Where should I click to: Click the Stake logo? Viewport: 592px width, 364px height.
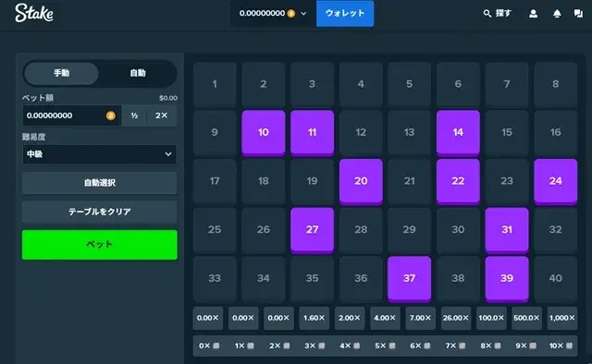[x=34, y=13]
